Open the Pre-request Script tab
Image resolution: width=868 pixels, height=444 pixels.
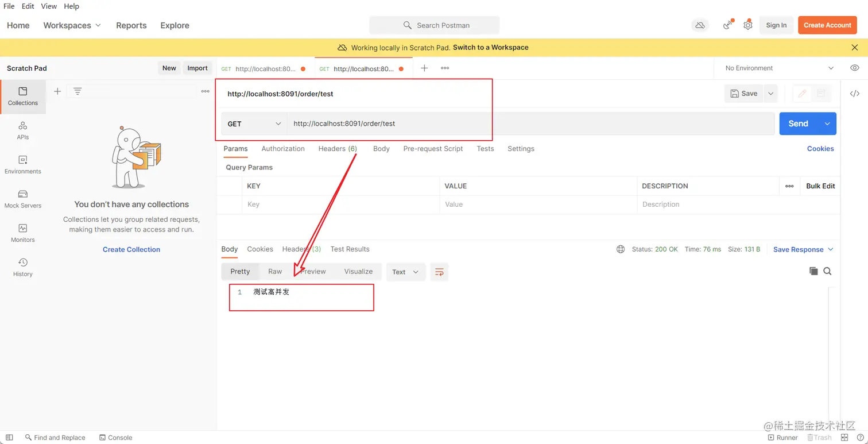pyautogui.click(x=433, y=149)
